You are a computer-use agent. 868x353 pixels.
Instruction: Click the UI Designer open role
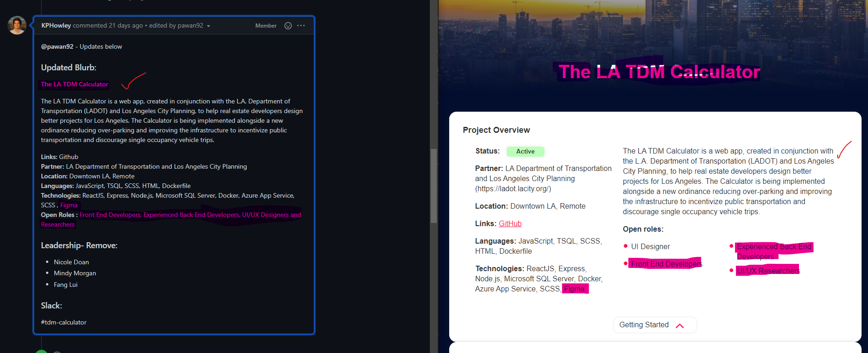point(650,247)
